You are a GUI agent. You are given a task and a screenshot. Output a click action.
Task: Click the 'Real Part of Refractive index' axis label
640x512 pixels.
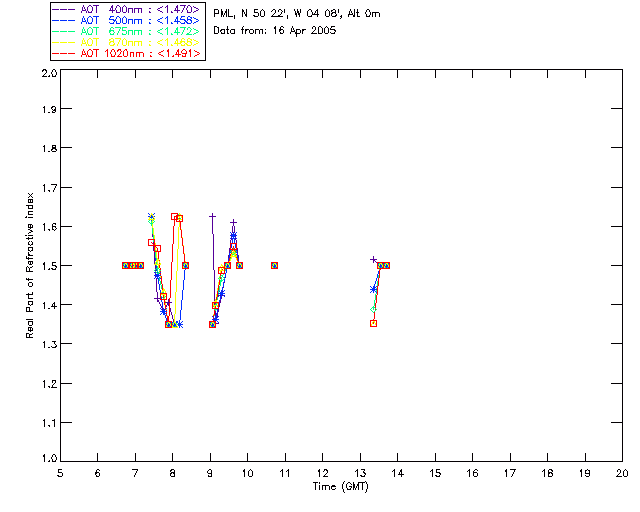pyautogui.click(x=30, y=265)
